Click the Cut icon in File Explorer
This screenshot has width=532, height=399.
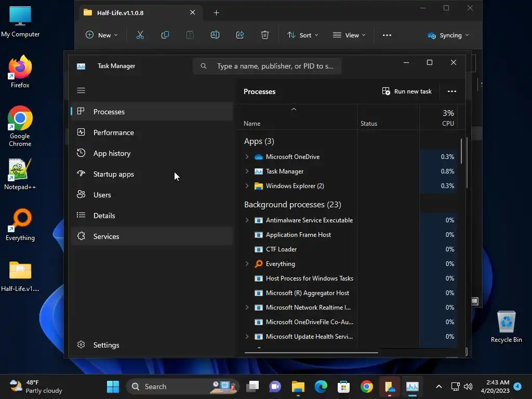140,35
